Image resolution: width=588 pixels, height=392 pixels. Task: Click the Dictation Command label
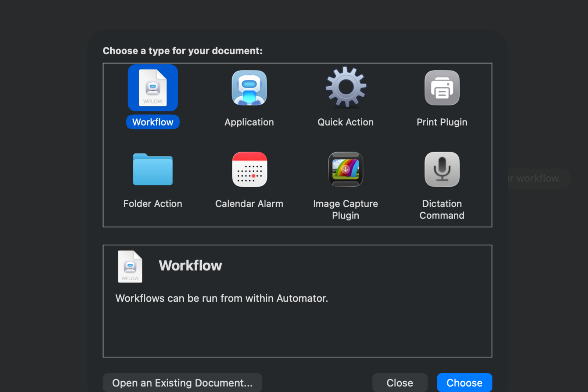tap(442, 209)
